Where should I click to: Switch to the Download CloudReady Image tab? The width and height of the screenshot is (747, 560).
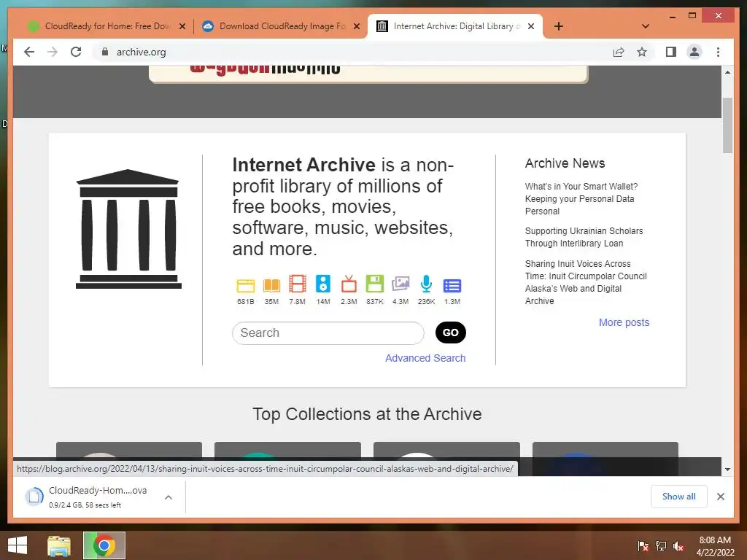(x=281, y=26)
